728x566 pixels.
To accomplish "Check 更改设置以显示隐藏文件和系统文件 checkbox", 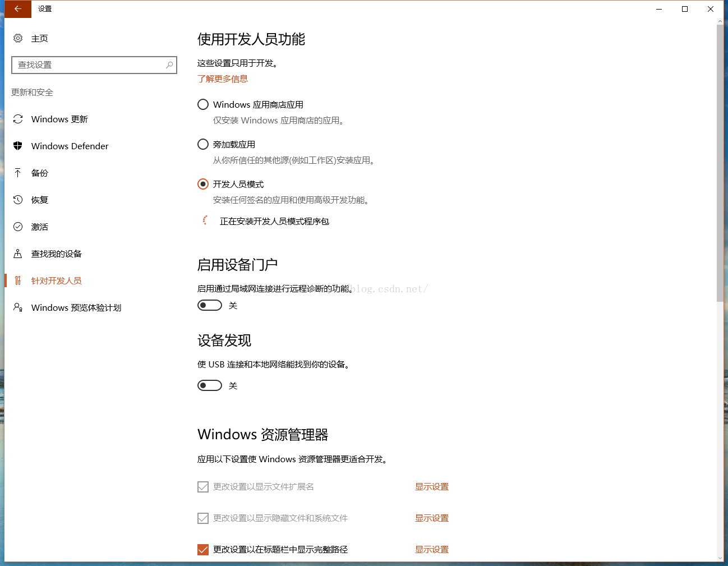I will [203, 518].
